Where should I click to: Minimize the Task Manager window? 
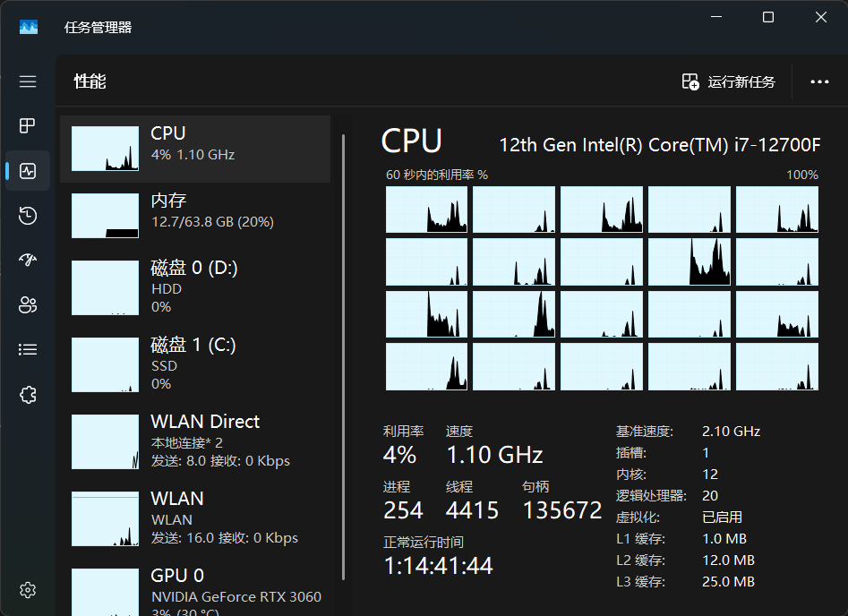[716, 17]
